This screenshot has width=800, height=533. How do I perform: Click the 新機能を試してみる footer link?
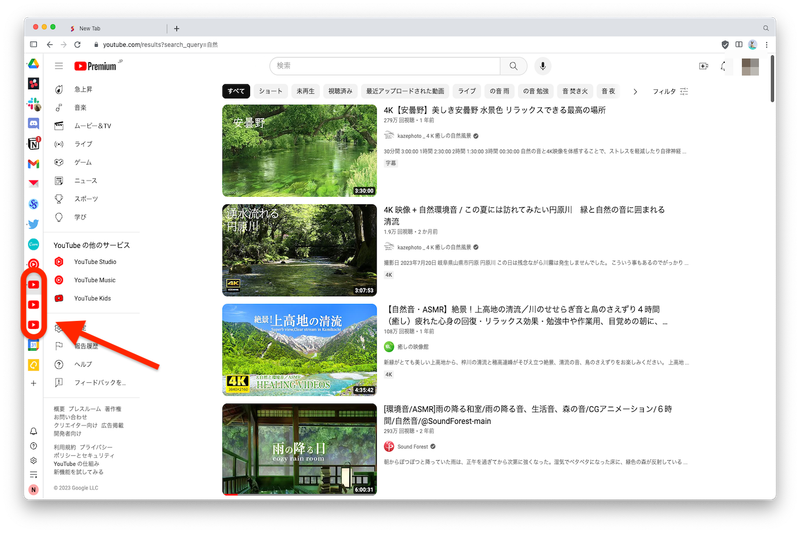tap(79, 472)
